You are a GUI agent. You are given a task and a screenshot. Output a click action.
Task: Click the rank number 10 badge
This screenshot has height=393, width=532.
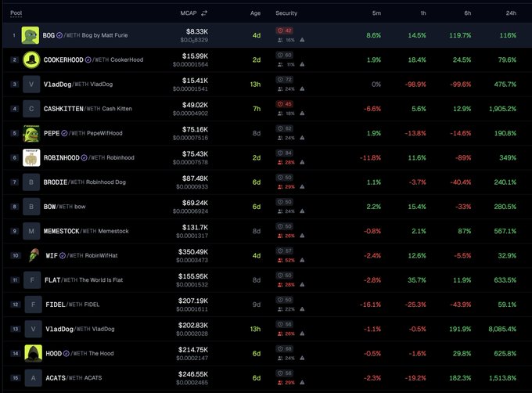click(x=16, y=255)
